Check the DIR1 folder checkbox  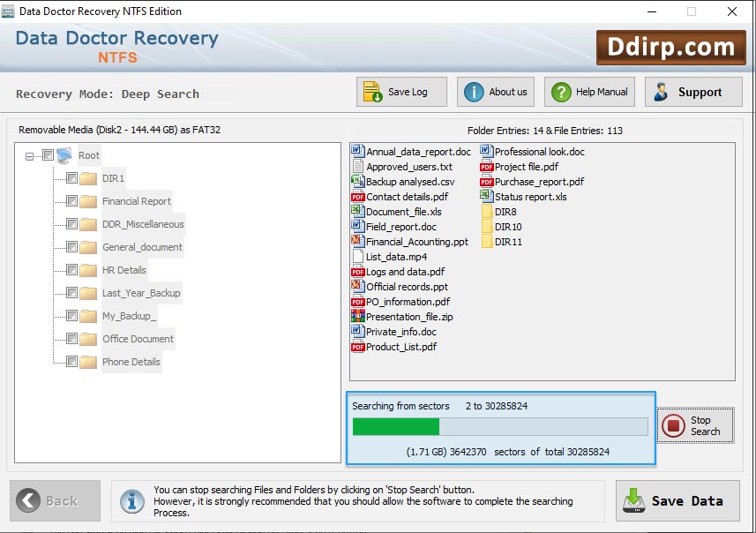(71, 178)
